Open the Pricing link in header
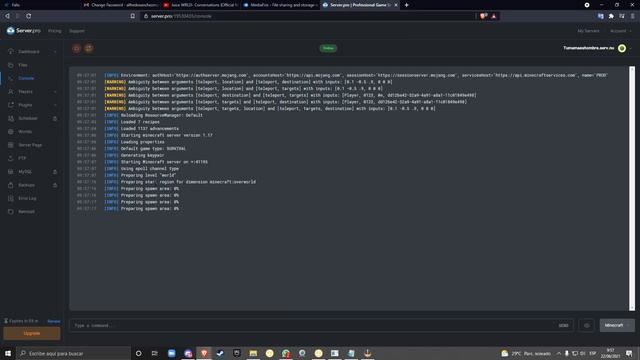Image resolution: width=640 pixels, height=360 pixels. point(54,31)
